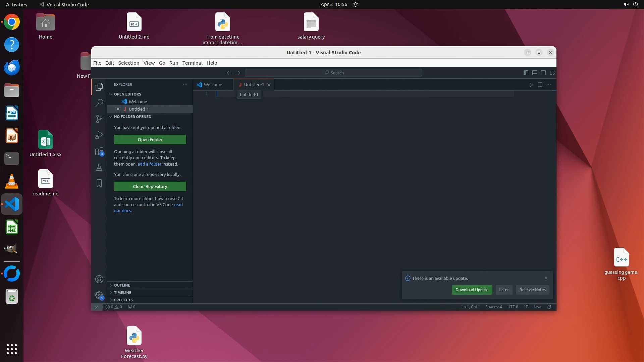Open Run and Debug view
The width and height of the screenshot is (644, 362).
[x=99, y=135]
